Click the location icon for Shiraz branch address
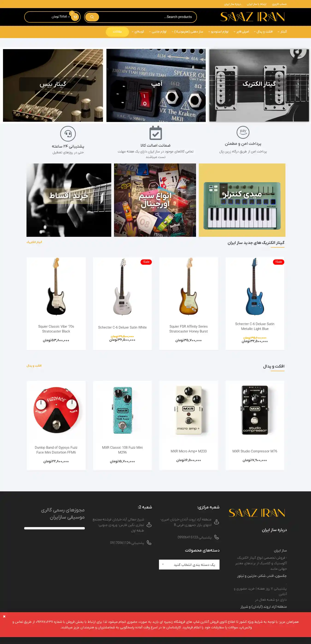 coord(149,525)
